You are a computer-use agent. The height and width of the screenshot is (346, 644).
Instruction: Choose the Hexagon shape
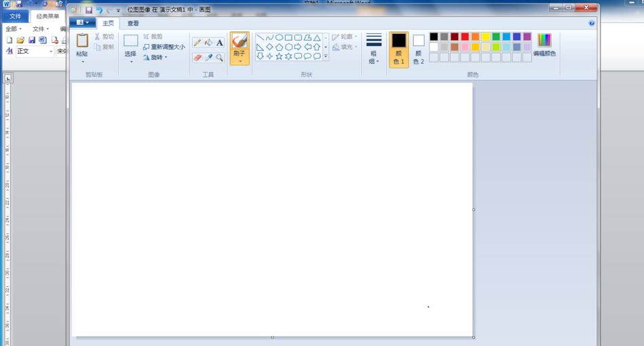point(288,47)
